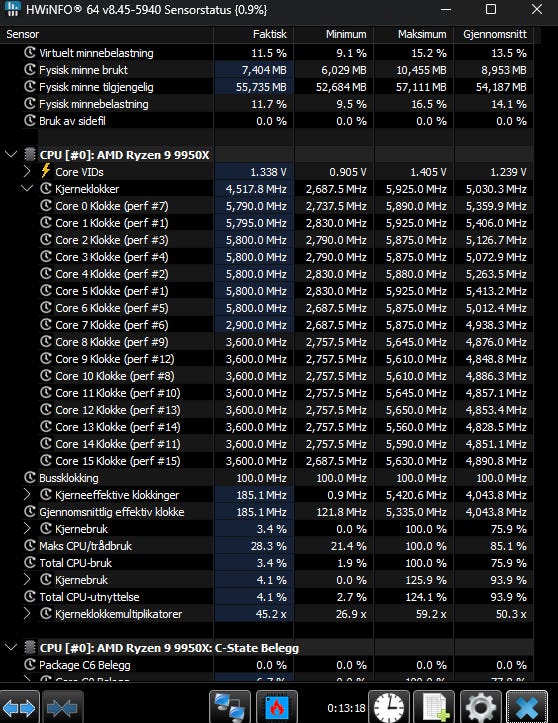This screenshot has height=723, width=558.
Task: Click the log file with plus icon
Action: click(434, 707)
